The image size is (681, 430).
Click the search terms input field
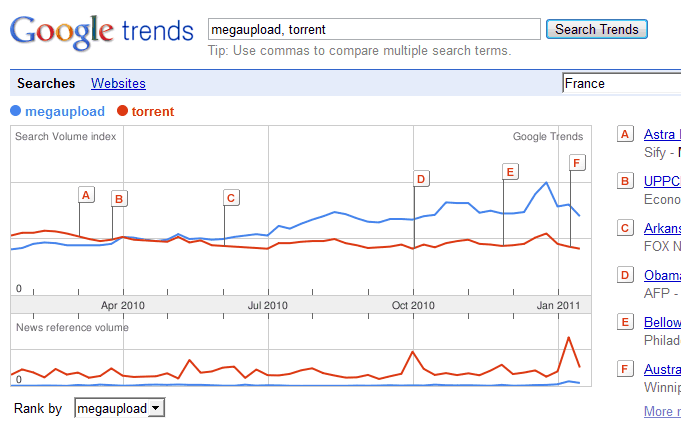pos(374,29)
